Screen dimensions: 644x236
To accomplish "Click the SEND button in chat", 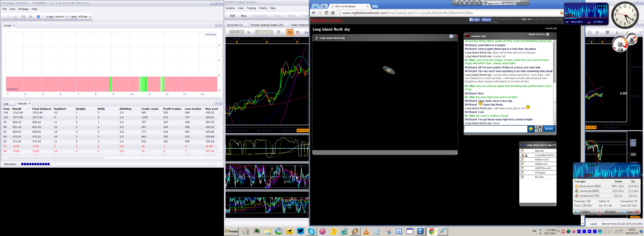I will (x=549, y=129).
